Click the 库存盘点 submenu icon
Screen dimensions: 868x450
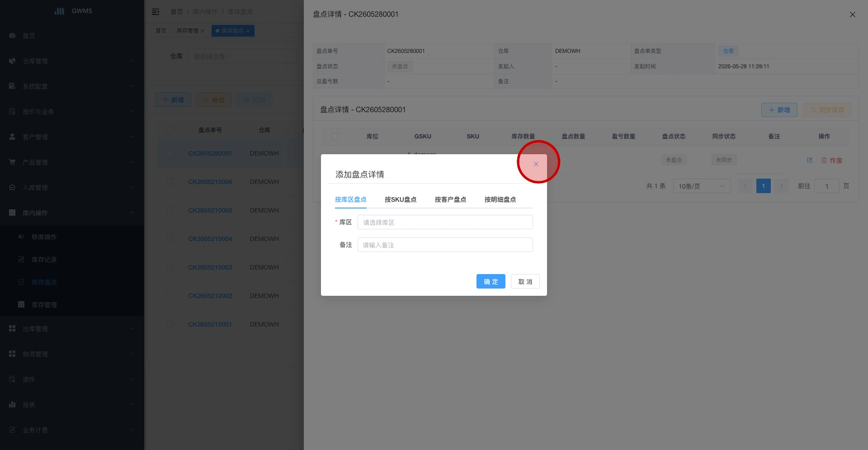coord(21,282)
